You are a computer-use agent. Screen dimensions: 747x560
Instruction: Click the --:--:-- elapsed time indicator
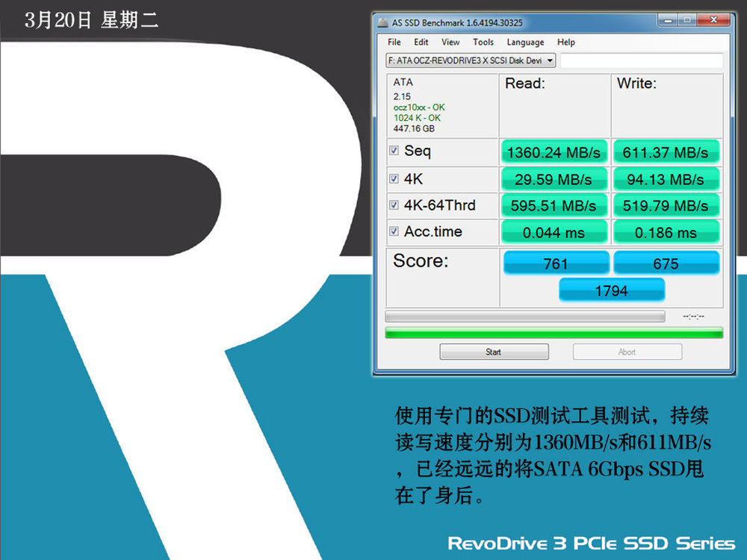693,316
